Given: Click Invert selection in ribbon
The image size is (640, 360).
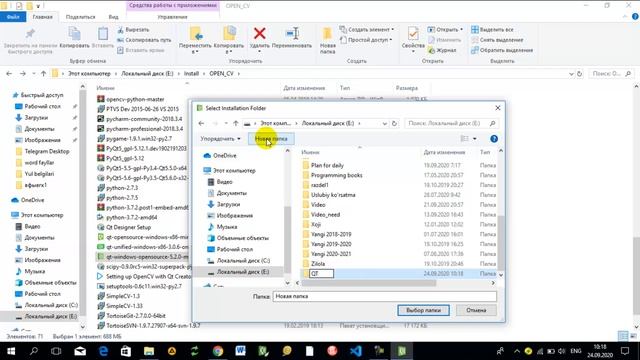Looking at the screenshot, I should (502, 50).
